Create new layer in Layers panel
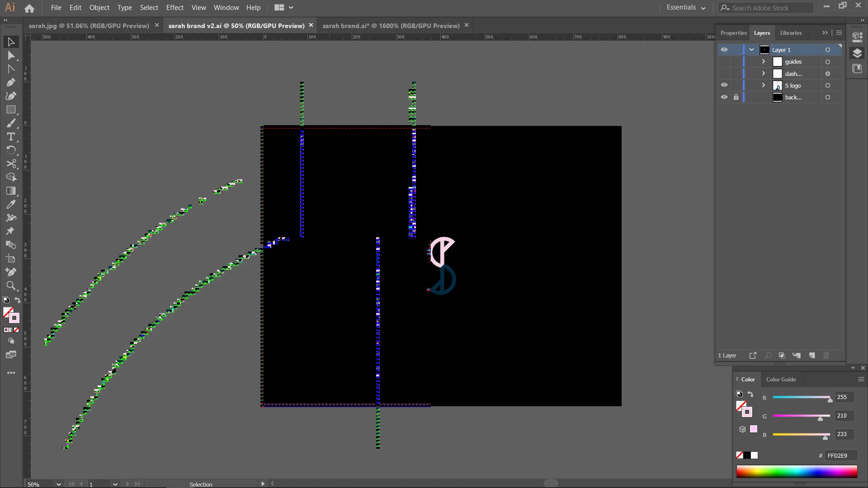 (x=812, y=356)
